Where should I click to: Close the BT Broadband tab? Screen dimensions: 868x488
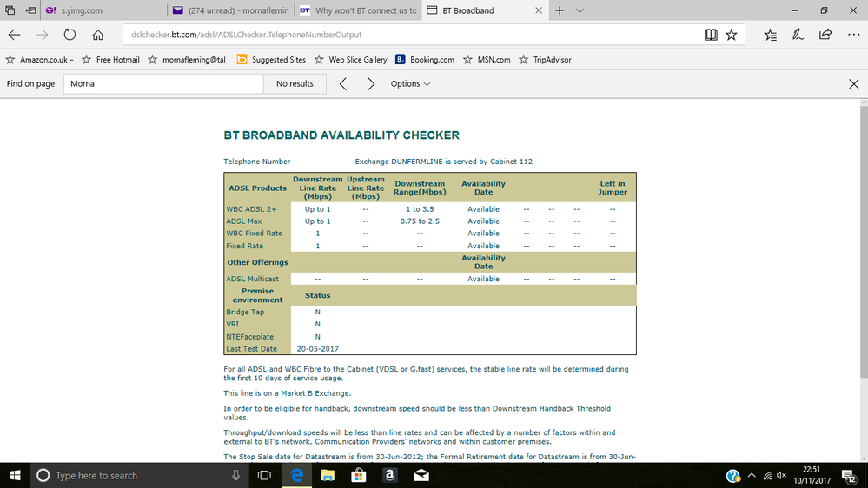click(x=538, y=10)
